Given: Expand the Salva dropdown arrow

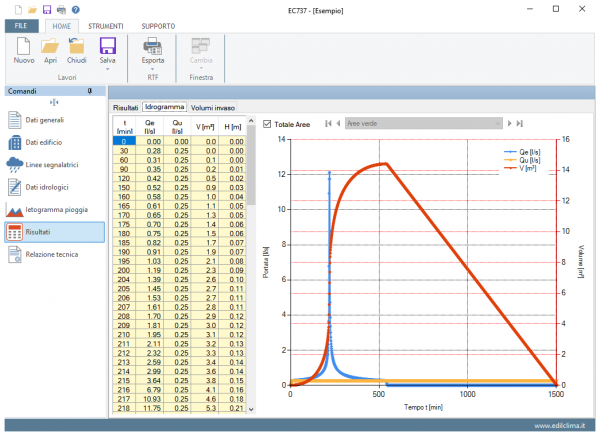Looking at the screenshot, I should click(x=108, y=69).
